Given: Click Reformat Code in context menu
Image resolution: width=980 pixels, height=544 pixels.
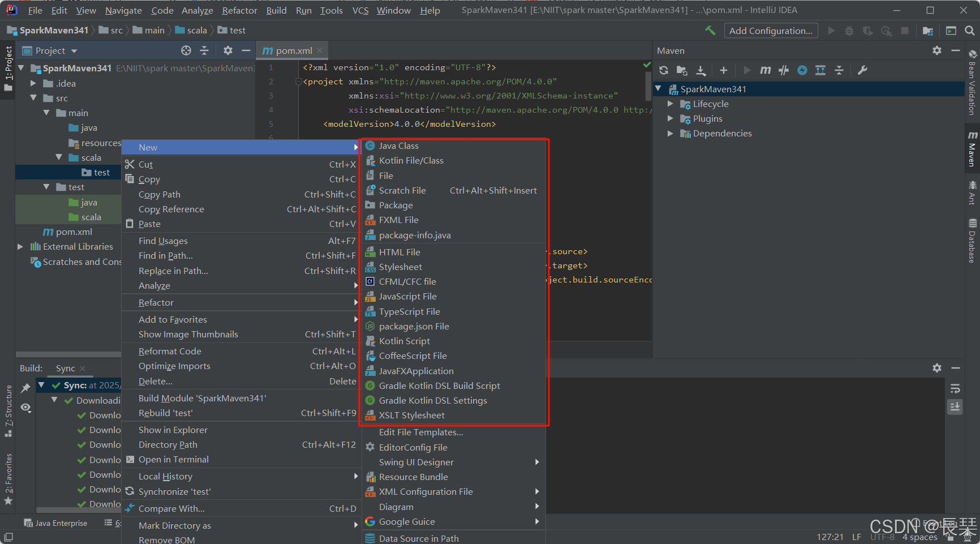Looking at the screenshot, I should pos(242,351).
